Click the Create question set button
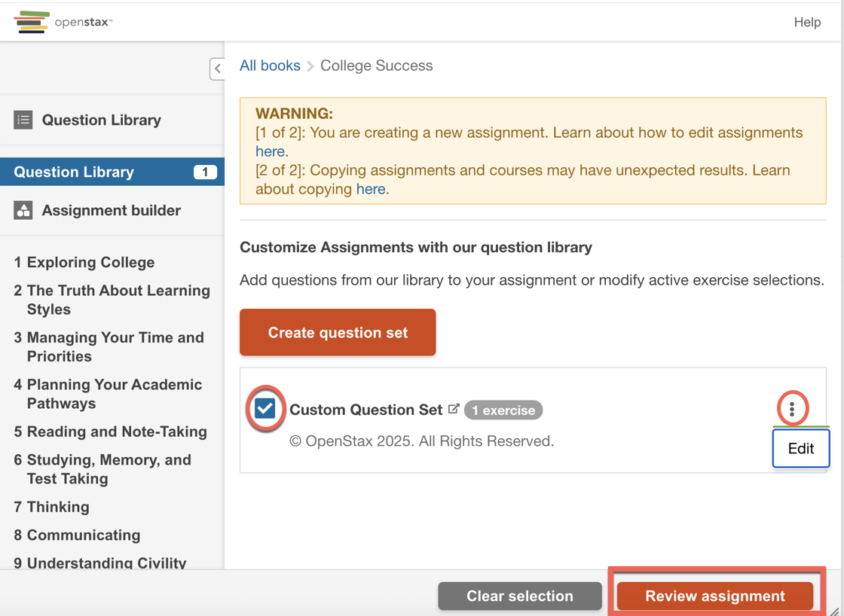The height and width of the screenshot is (616, 844). pyautogui.click(x=338, y=333)
